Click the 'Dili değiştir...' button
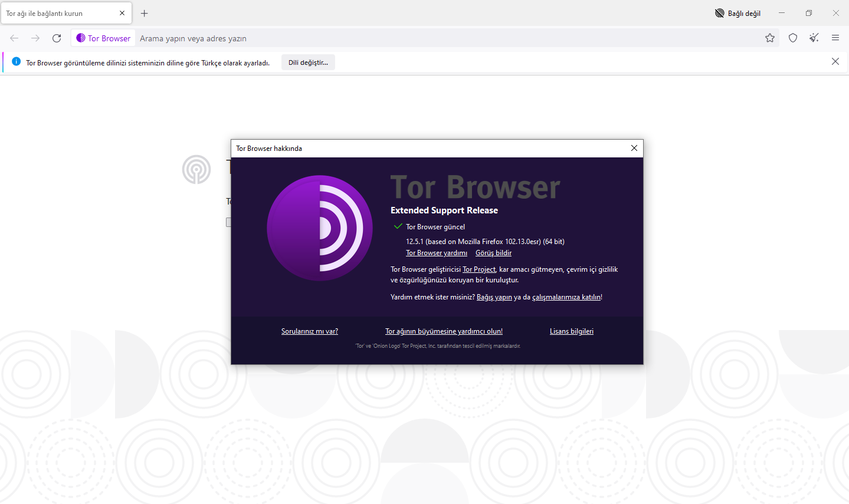Viewport: 849px width, 504px height. [308, 62]
